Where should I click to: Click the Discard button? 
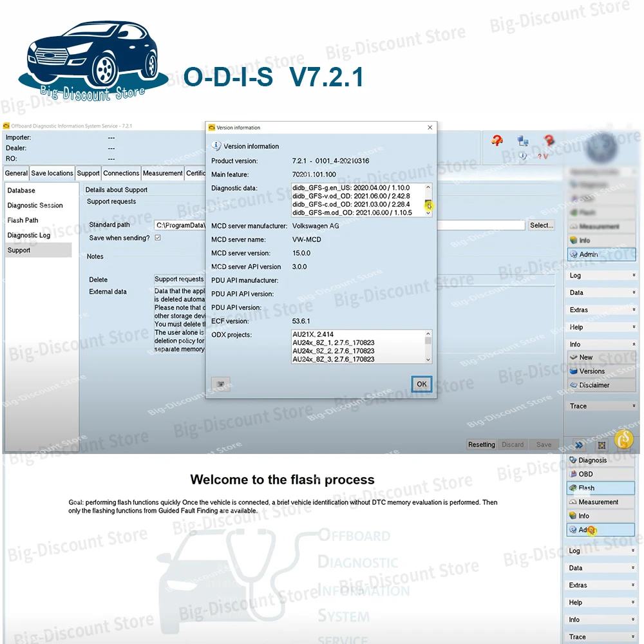coord(513,444)
